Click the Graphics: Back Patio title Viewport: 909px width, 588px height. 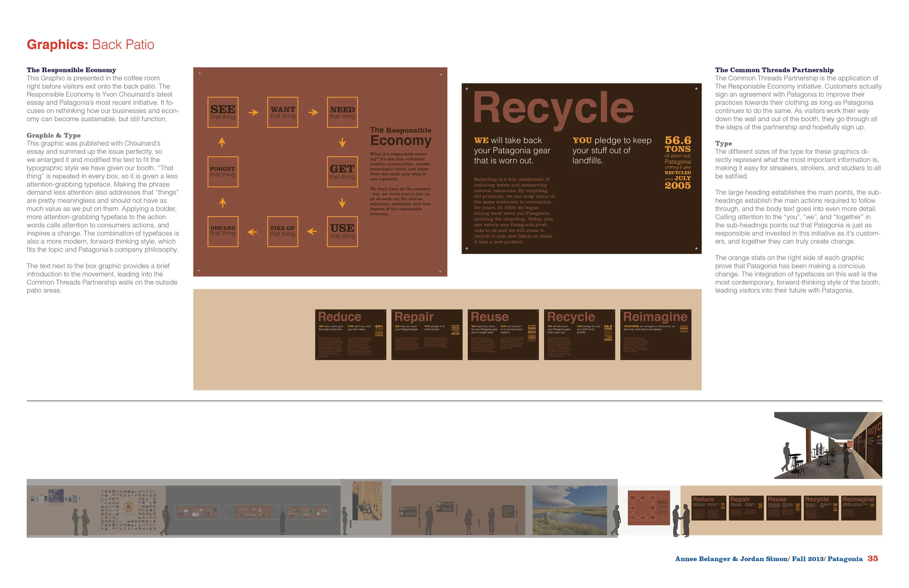point(91,45)
